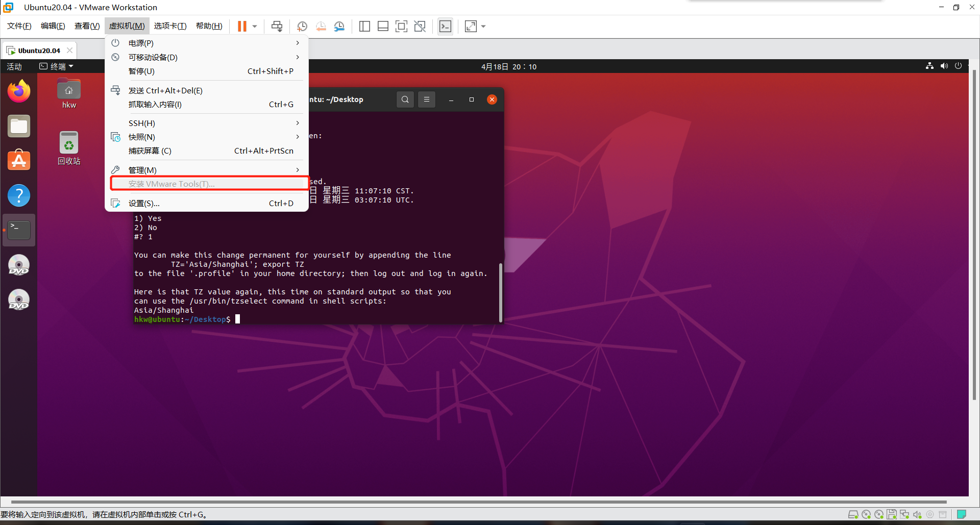Click the 活动 Activities button
The height and width of the screenshot is (525, 980).
[14, 67]
